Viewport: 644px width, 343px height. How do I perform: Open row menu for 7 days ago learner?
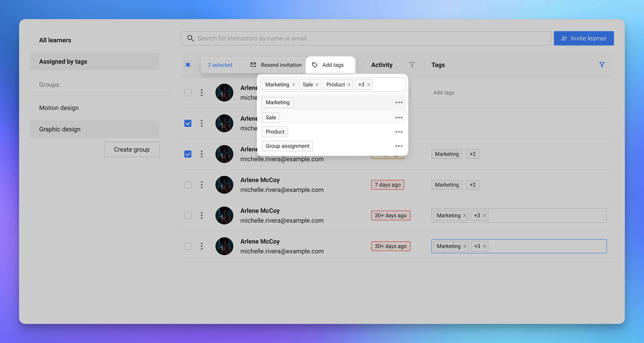(x=202, y=185)
